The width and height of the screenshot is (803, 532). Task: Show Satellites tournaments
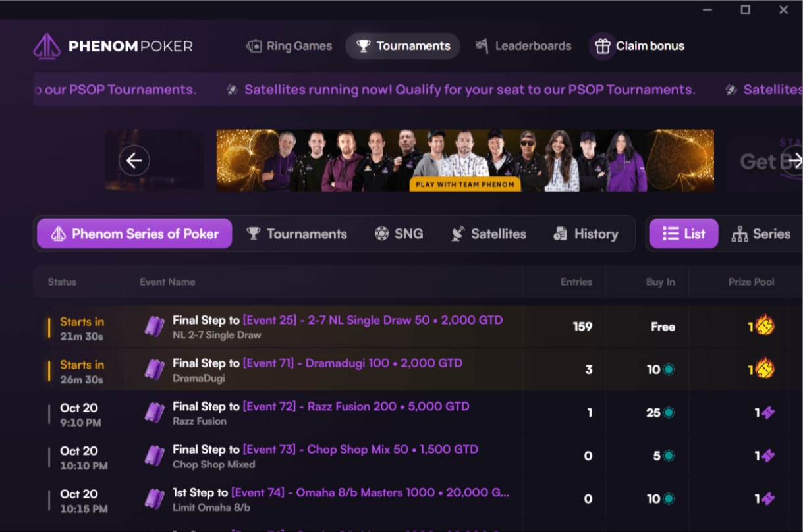point(488,234)
